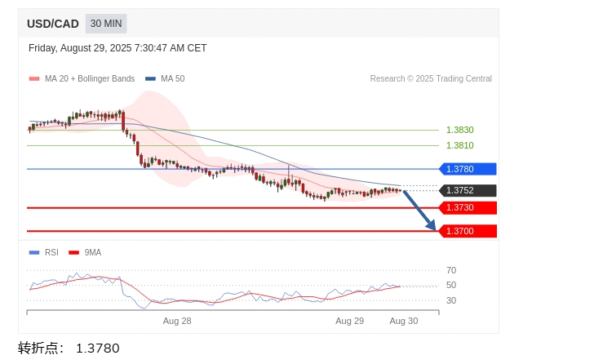Click the MA 50 legend label

click(173, 78)
